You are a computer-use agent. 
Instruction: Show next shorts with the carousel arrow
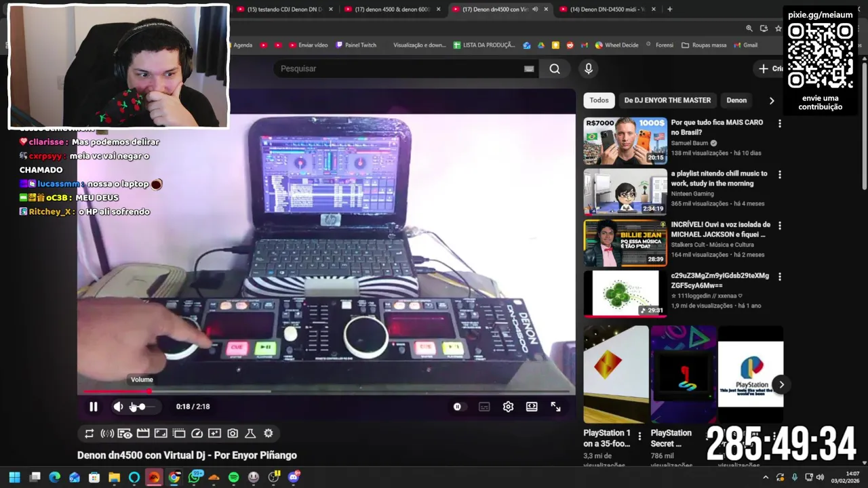coord(781,384)
